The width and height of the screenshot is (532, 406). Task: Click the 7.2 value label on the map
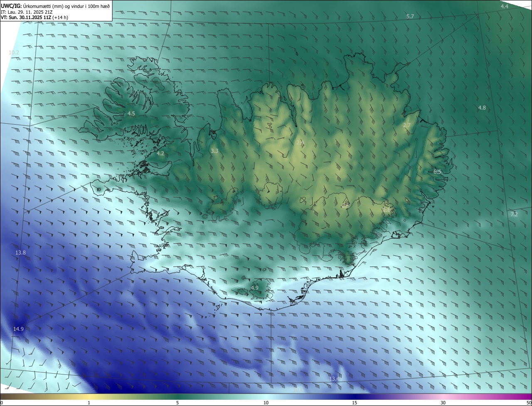point(514,214)
